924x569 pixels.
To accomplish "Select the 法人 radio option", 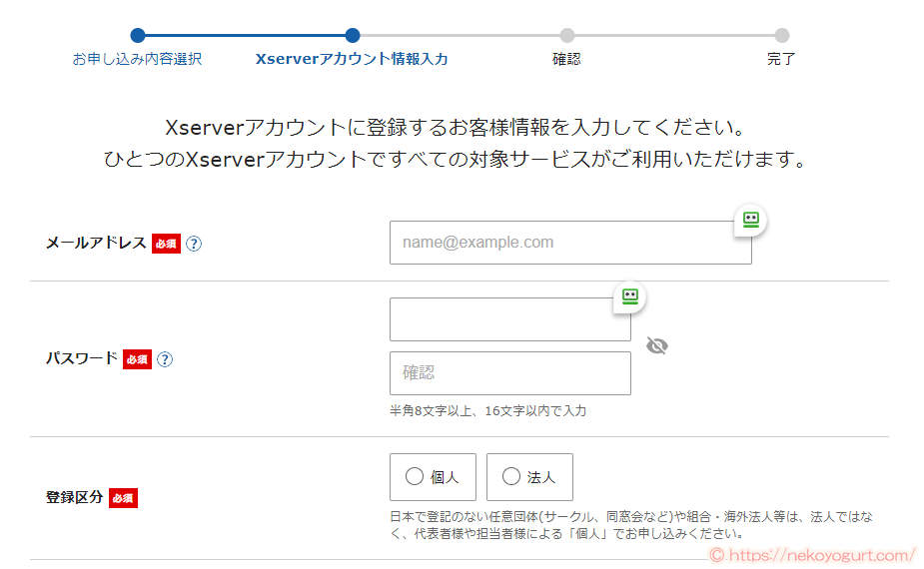I will point(529,477).
